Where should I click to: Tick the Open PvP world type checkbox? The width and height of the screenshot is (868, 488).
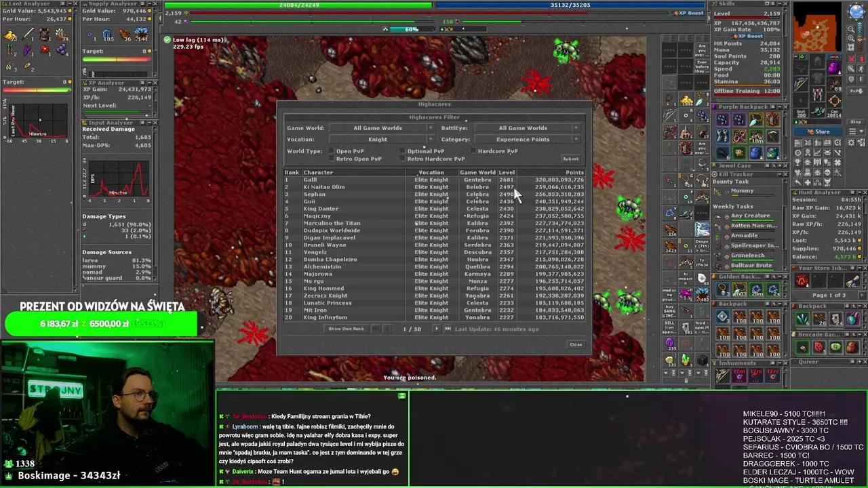tap(332, 151)
